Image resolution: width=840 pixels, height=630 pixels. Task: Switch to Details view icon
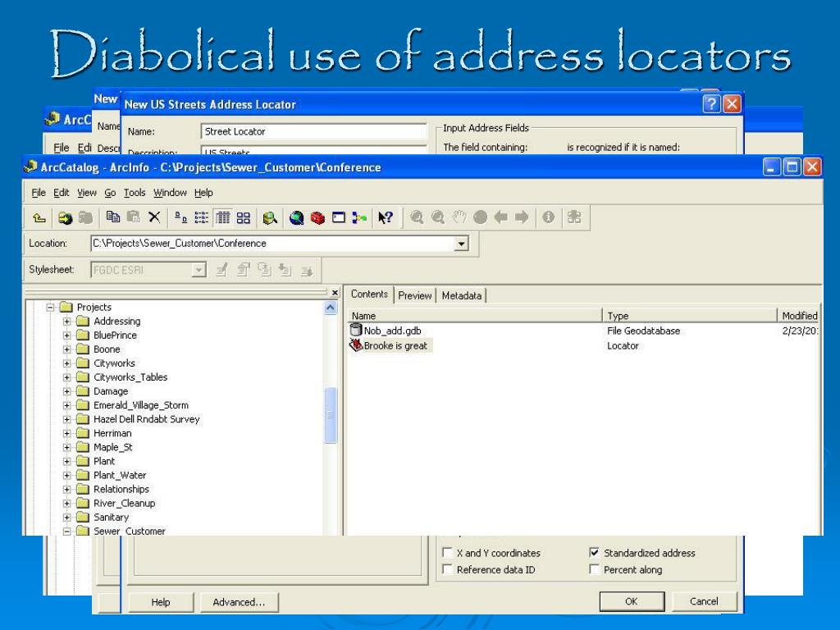(x=222, y=217)
